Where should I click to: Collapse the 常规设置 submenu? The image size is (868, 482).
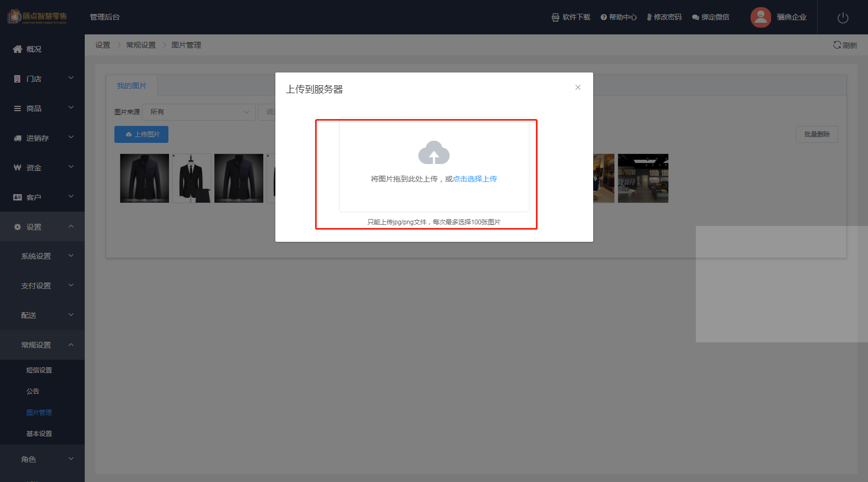[x=42, y=345]
